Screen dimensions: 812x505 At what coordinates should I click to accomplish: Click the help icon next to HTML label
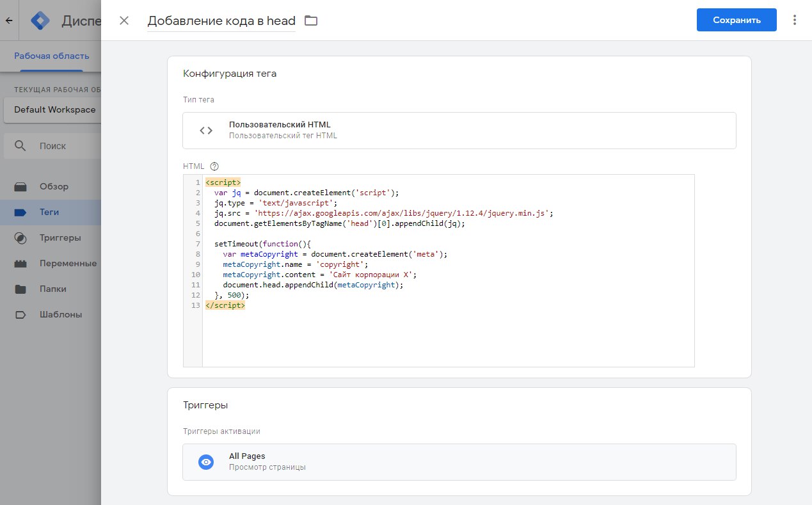click(214, 166)
